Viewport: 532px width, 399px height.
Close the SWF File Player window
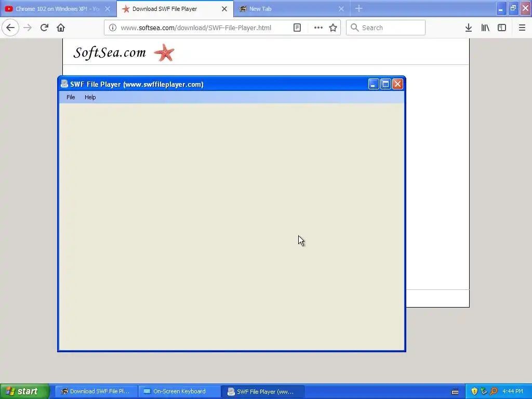point(397,84)
